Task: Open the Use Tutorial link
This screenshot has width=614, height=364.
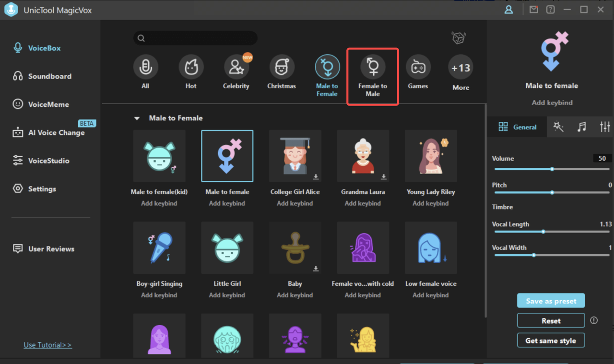Action: (x=47, y=344)
